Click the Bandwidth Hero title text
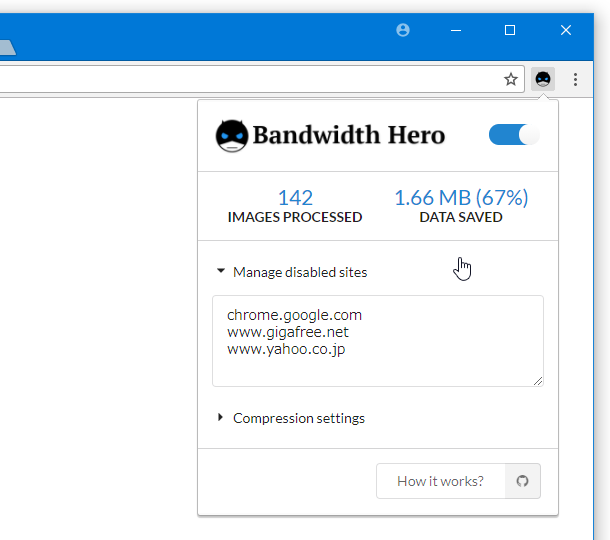 pyautogui.click(x=349, y=135)
